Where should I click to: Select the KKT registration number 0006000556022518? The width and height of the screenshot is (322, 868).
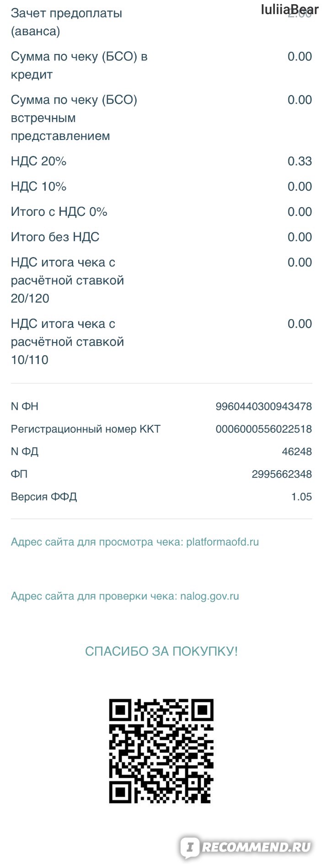pyautogui.click(x=263, y=429)
